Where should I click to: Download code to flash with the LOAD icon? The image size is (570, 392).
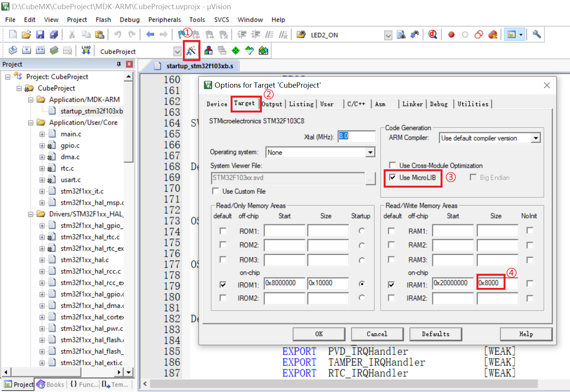tap(86, 50)
